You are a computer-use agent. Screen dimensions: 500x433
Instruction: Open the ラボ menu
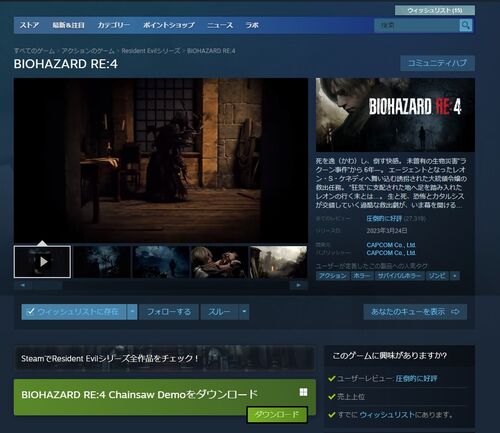pos(252,25)
